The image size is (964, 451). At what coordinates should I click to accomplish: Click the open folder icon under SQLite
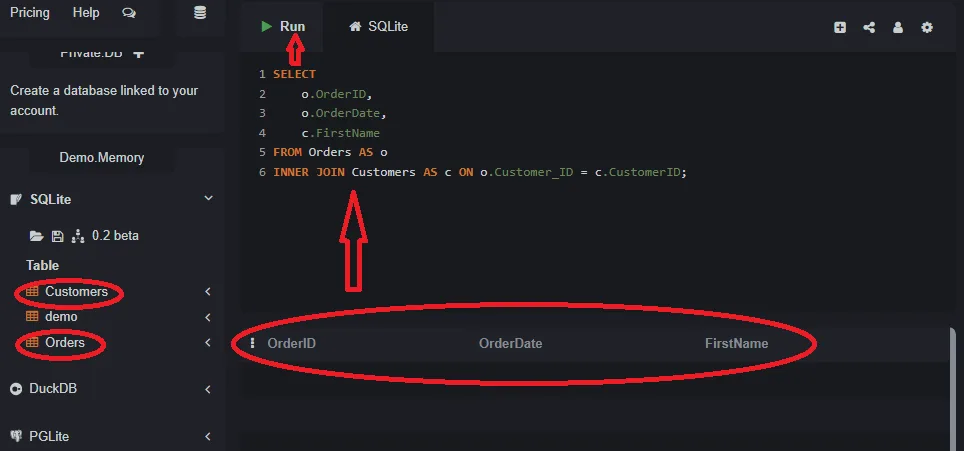[36, 236]
